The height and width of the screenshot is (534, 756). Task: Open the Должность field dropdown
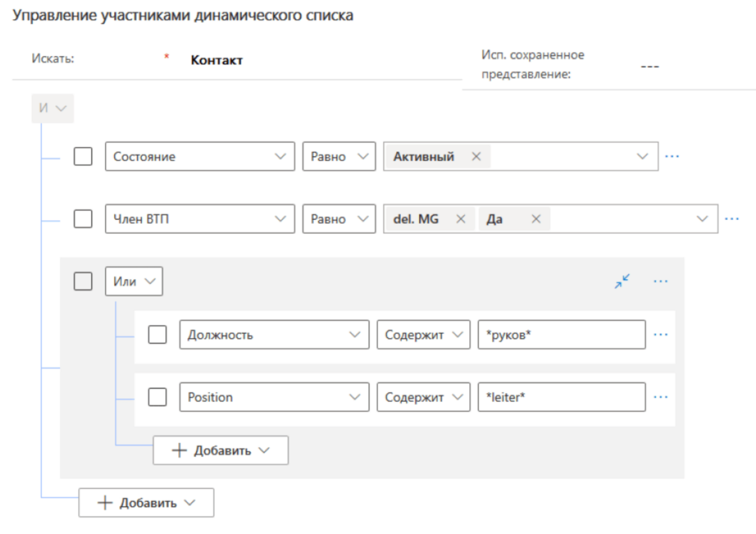click(x=274, y=335)
